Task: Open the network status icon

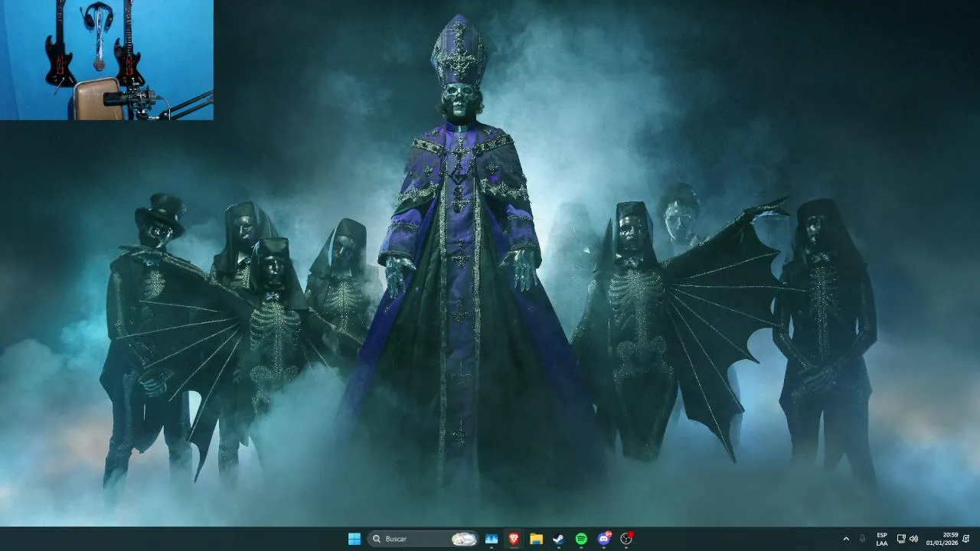Action: (901, 539)
